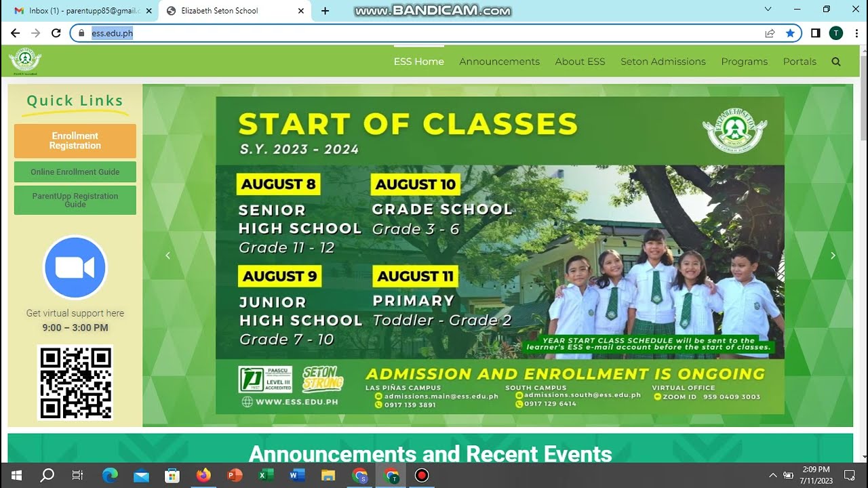Advance to next carousel slide

833,256
